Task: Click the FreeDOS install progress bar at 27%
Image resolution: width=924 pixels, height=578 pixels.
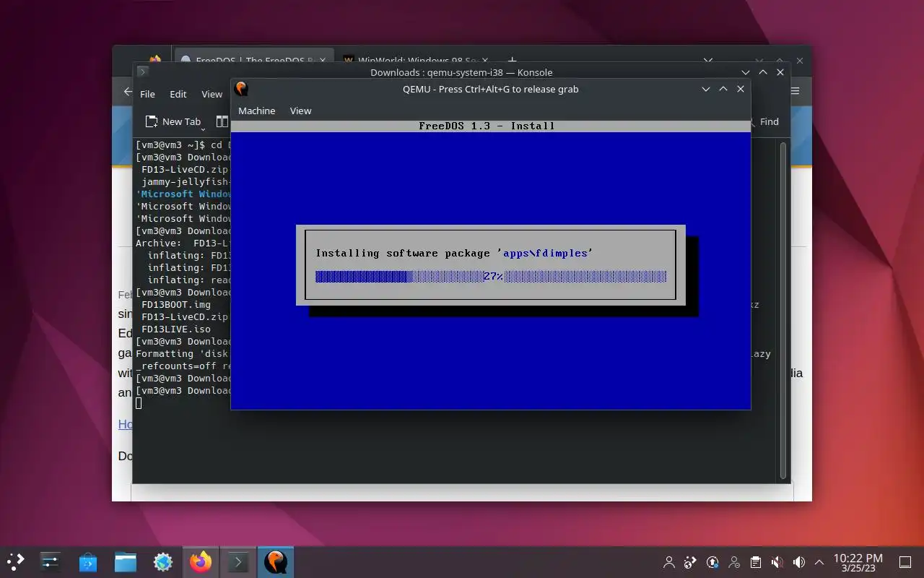Action: [491, 277]
